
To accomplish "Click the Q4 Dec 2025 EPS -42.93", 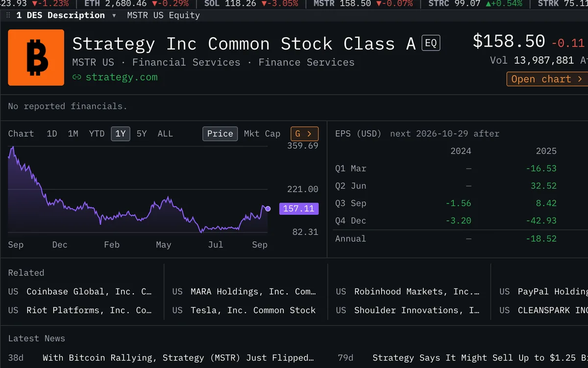I will pos(541,221).
